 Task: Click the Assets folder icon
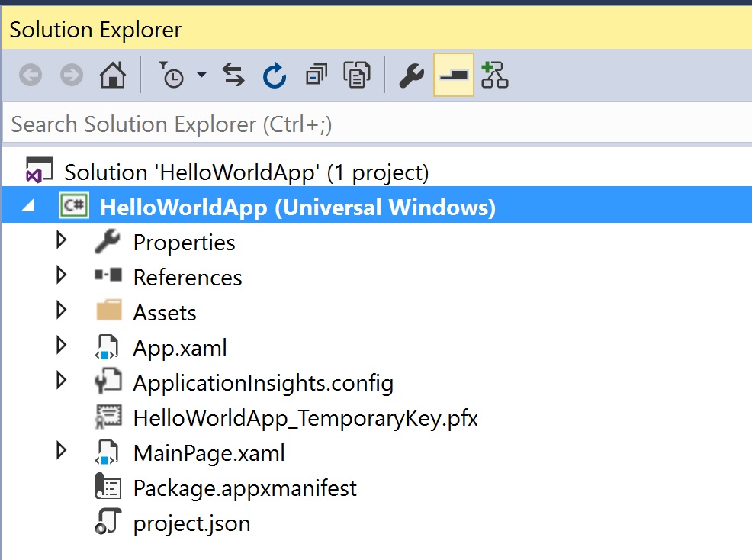tap(109, 310)
